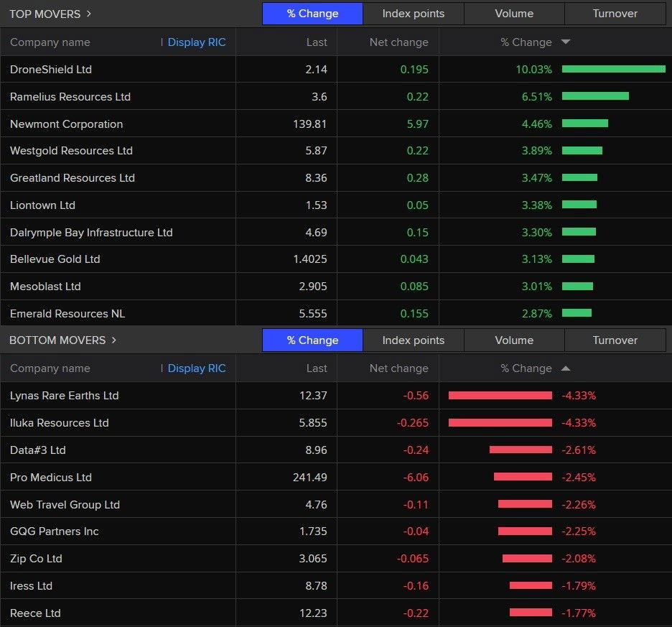Click the ascending sort arrow in Bottom Movers
Screen dimensions: 672x627
point(565,368)
